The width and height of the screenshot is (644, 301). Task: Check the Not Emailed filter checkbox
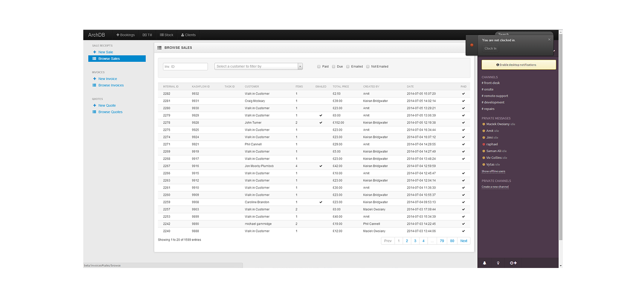(368, 66)
